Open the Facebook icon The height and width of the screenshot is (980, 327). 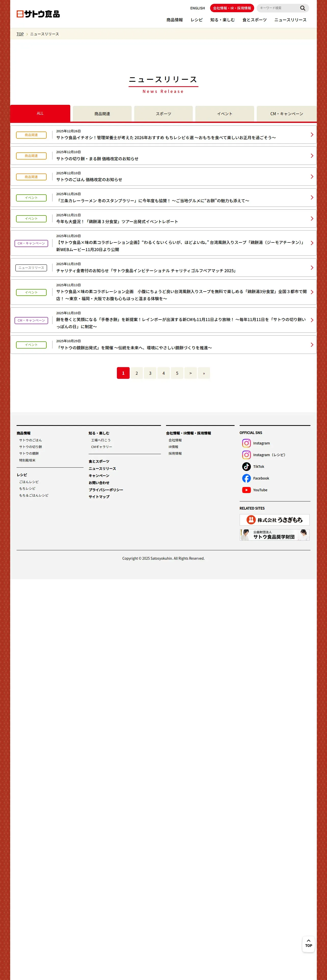coord(246,478)
